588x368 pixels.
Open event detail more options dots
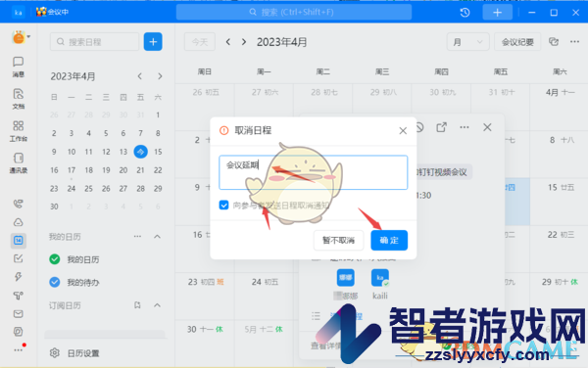tap(465, 127)
